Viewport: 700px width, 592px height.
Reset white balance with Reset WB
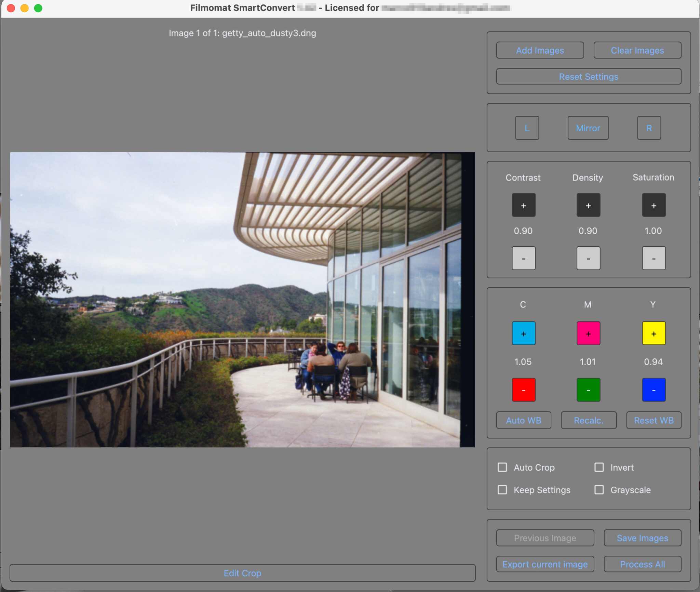653,420
